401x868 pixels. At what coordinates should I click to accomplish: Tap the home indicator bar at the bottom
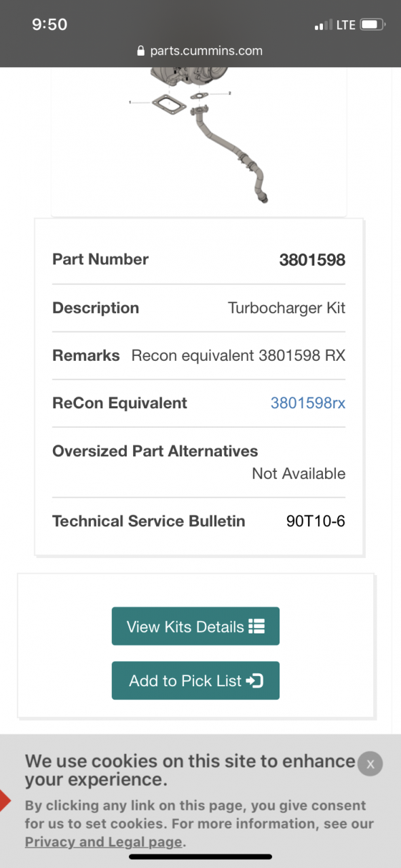pos(200,857)
